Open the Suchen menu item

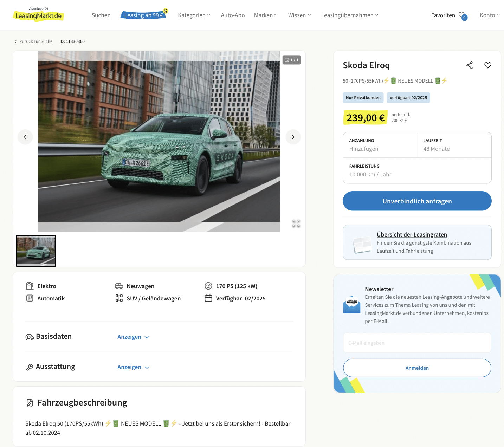coord(101,15)
